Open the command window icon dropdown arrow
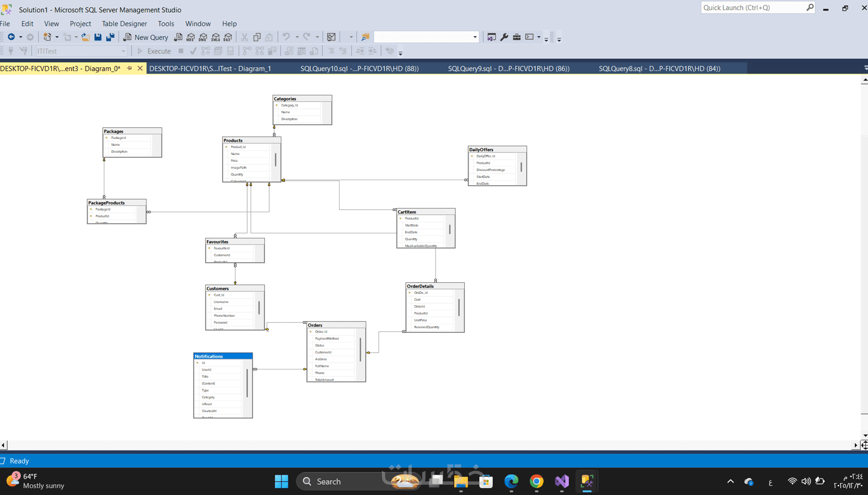Viewport: 868px width, 495px height. click(x=539, y=37)
